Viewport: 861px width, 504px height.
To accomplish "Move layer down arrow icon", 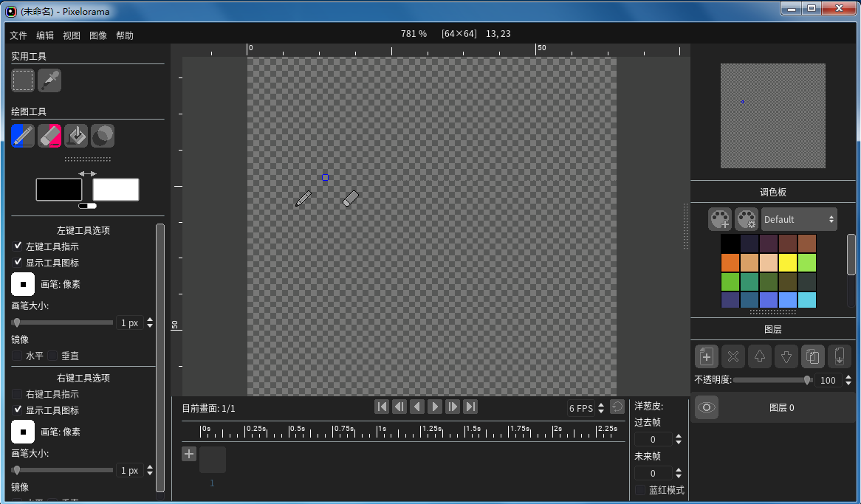I will 786,356.
